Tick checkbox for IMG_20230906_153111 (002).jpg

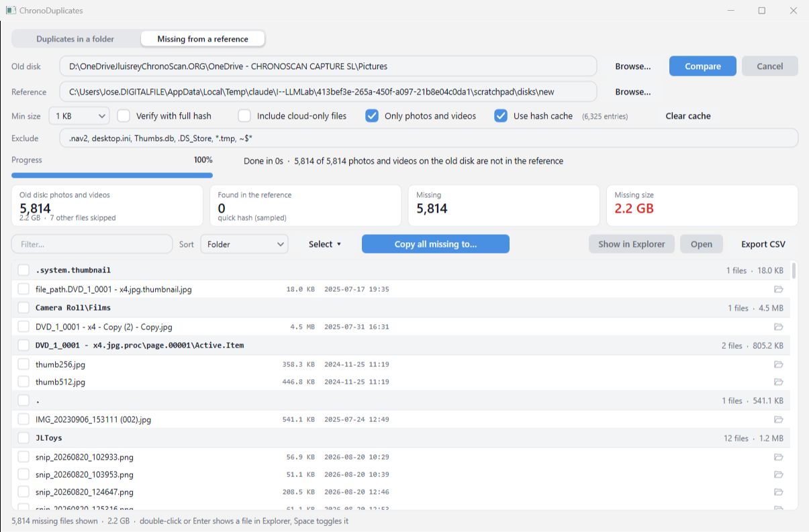pyautogui.click(x=23, y=419)
